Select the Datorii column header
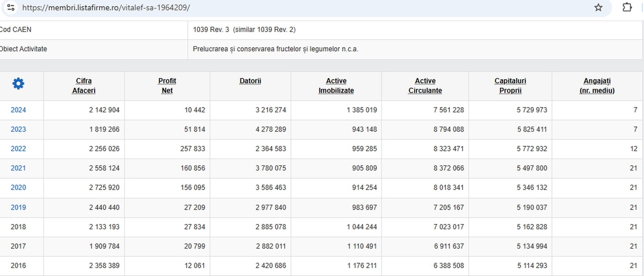Image resolution: width=644 pixels, height=276 pixels. pyautogui.click(x=250, y=81)
